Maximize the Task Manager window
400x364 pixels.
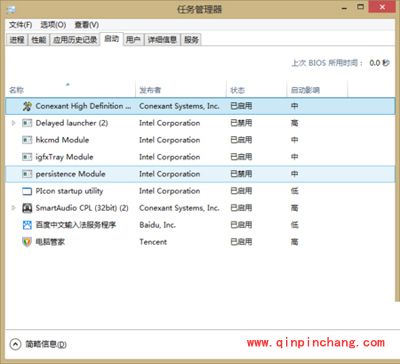point(360,7)
